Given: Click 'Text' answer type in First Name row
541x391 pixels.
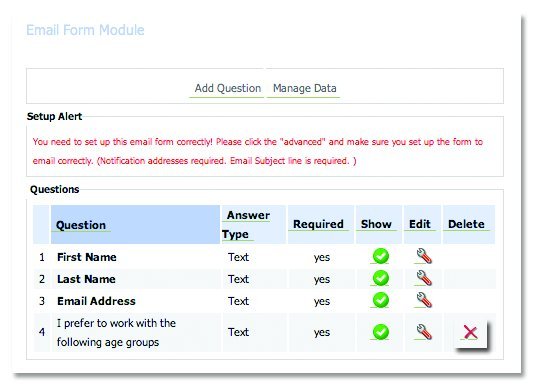Looking at the screenshot, I should point(238,257).
